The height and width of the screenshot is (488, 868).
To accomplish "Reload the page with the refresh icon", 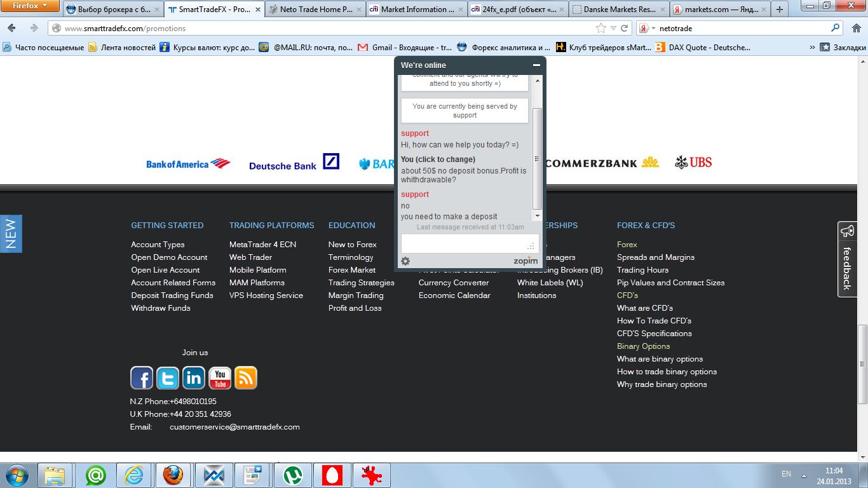I will coord(625,28).
